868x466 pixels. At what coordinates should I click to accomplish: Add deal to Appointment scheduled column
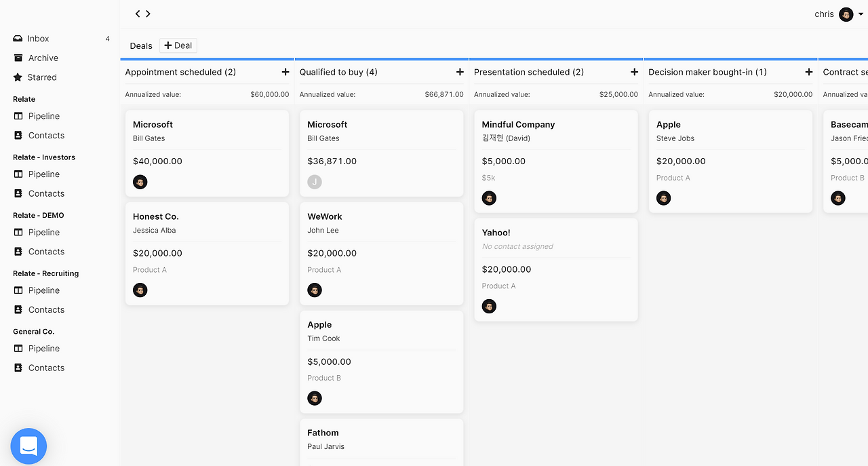point(285,72)
